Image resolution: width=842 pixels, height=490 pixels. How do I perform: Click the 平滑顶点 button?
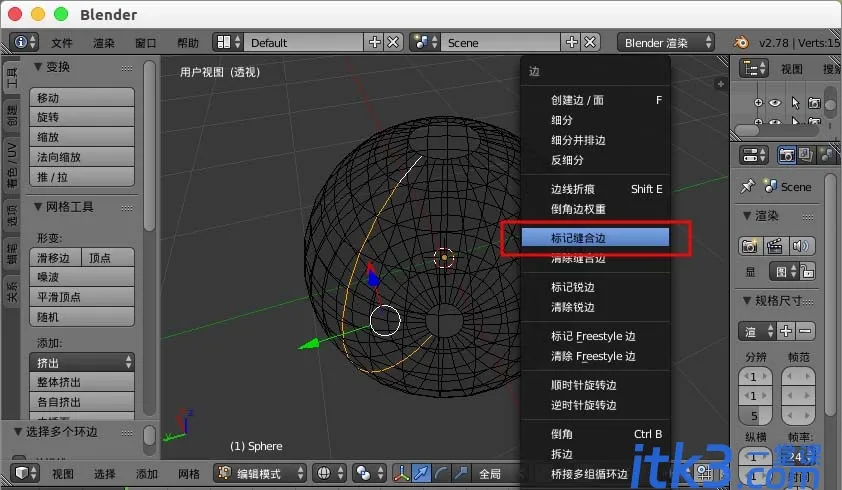click(82, 297)
